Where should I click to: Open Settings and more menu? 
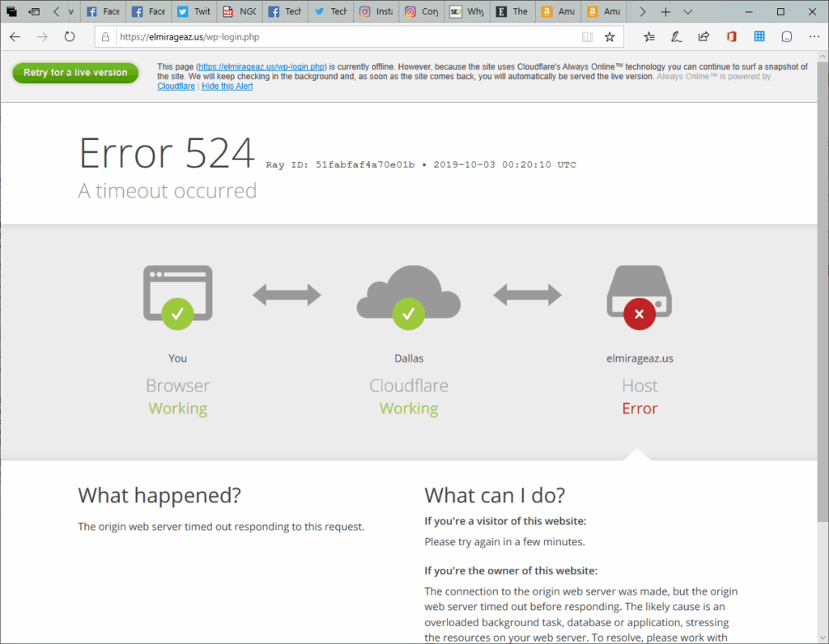pyautogui.click(x=814, y=36)
